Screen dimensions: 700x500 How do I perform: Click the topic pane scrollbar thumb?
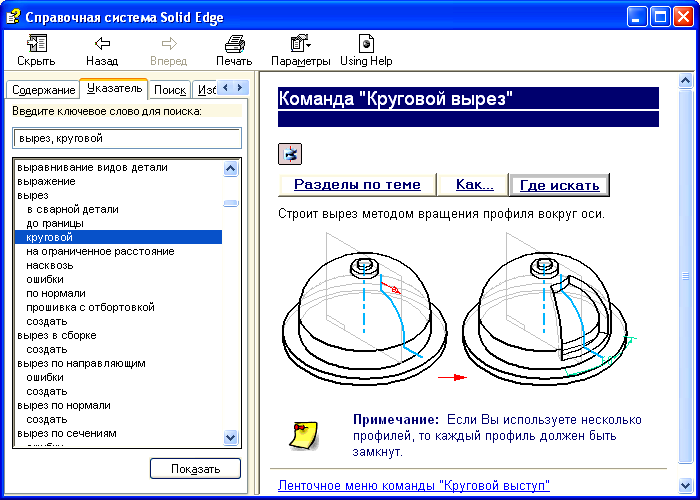click(x=685, y=276)
